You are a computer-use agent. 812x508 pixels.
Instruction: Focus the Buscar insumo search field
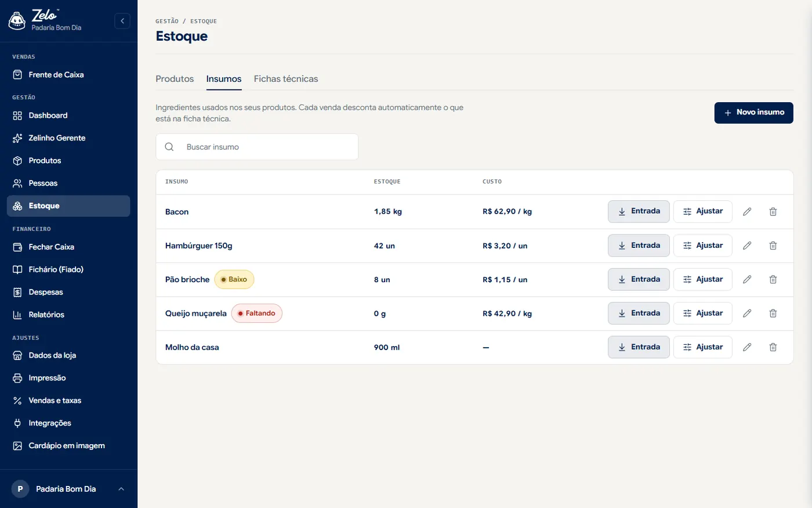tap(257, 147)
